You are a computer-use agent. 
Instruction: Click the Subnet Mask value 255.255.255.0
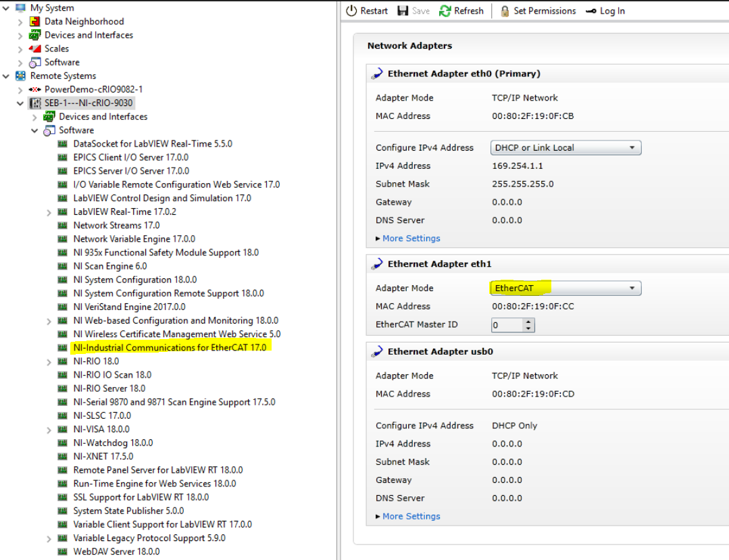(522, 184)
